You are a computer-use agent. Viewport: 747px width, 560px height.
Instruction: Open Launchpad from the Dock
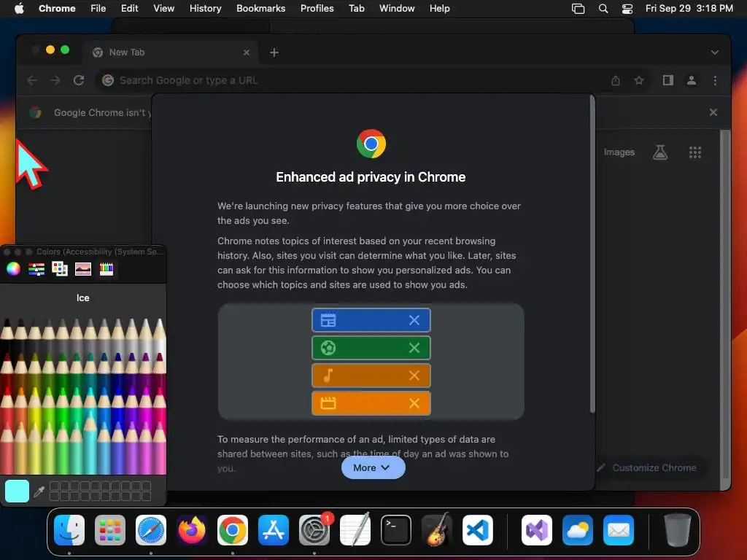(110, 530)
